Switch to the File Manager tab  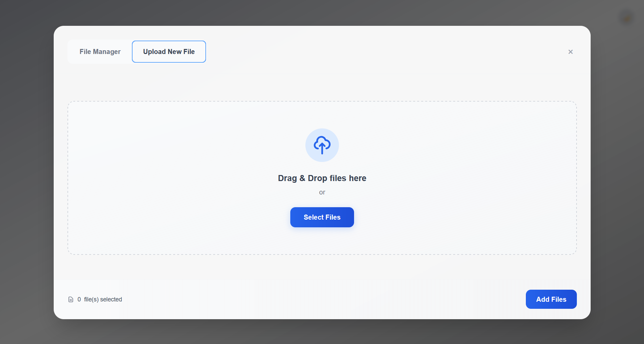tap(100, 52)
